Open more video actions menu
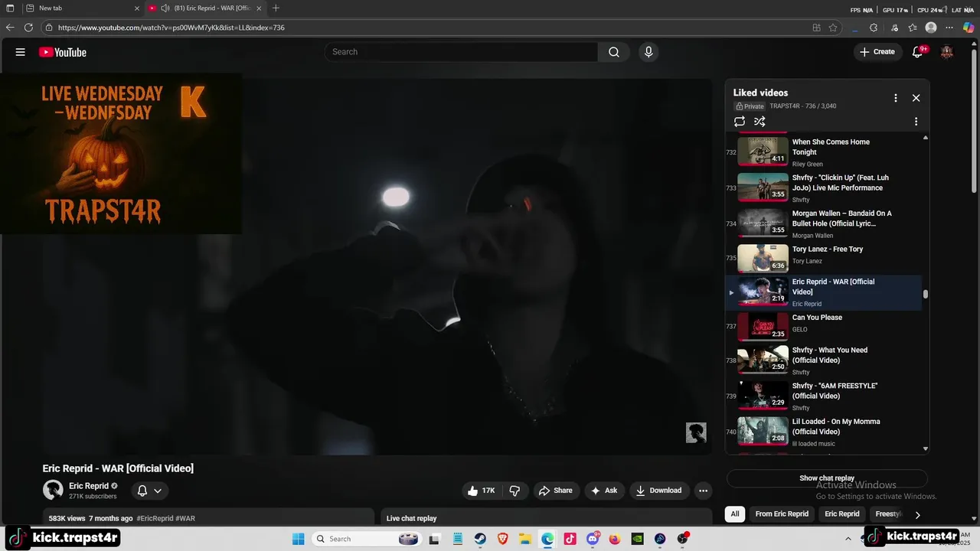 click(x=703, y=491)
